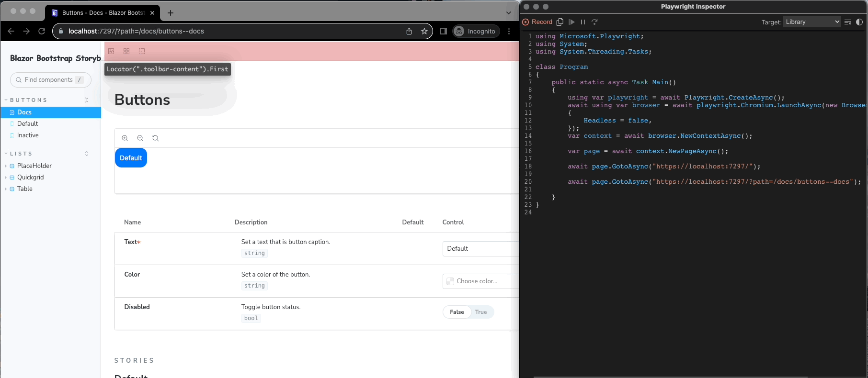
Task: Open a new browser tab
Action: (171, 13)
